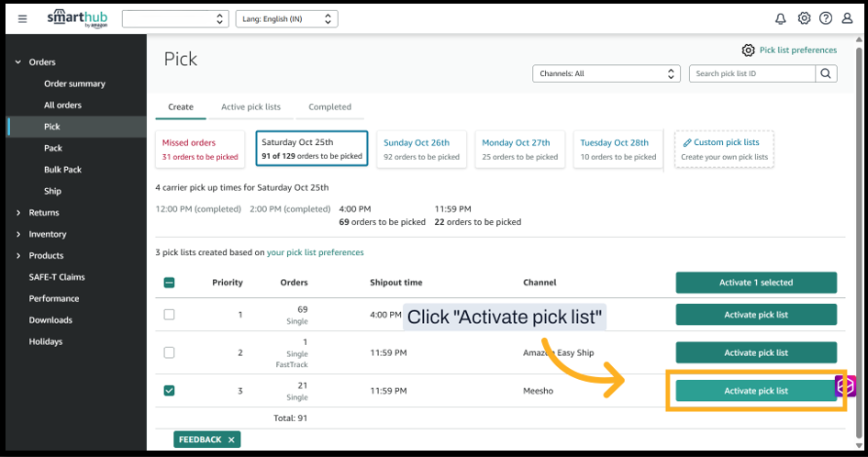Tick the checkbox for priority 1 row
The height and width of the screenshot is (457, 868).
[x=169, y=315]
